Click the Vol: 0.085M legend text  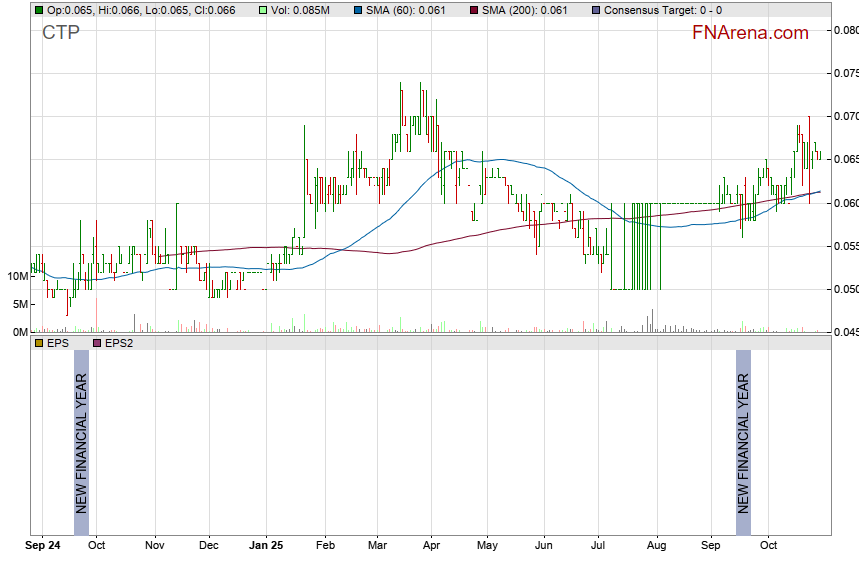pos(304,10)
